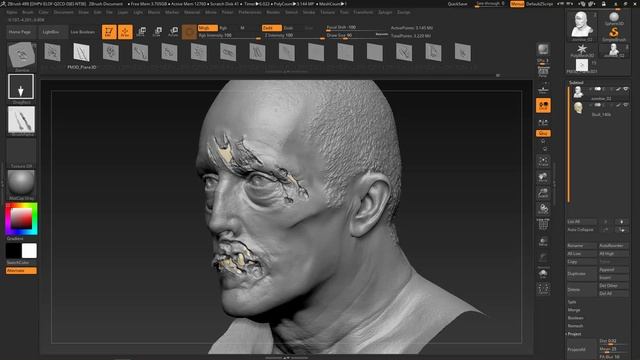The width and height of the screenshot is (640, 360).
Task: Toggle Local transformations button
Action: click(543, 105)
